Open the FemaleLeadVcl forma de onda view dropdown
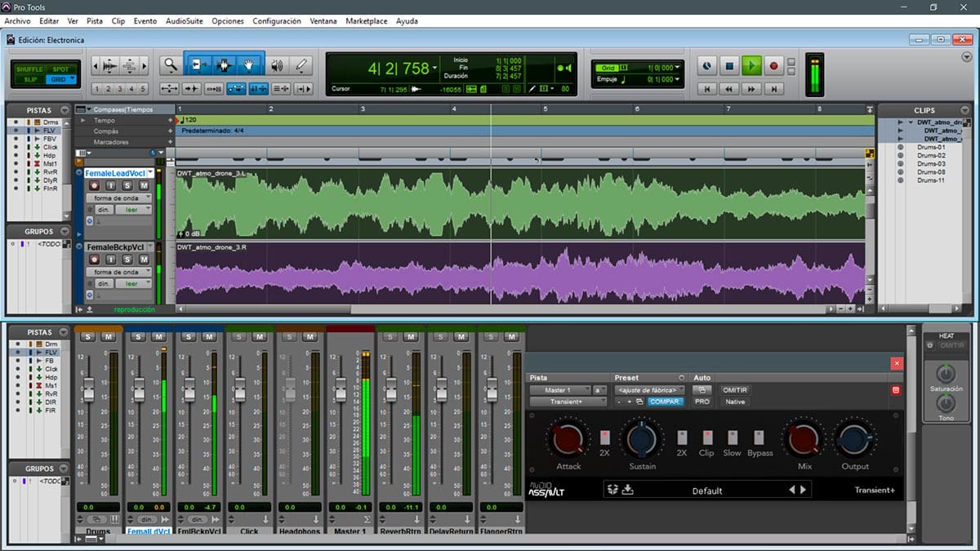This screenshot has height=551, width=980. coord(120,198)
